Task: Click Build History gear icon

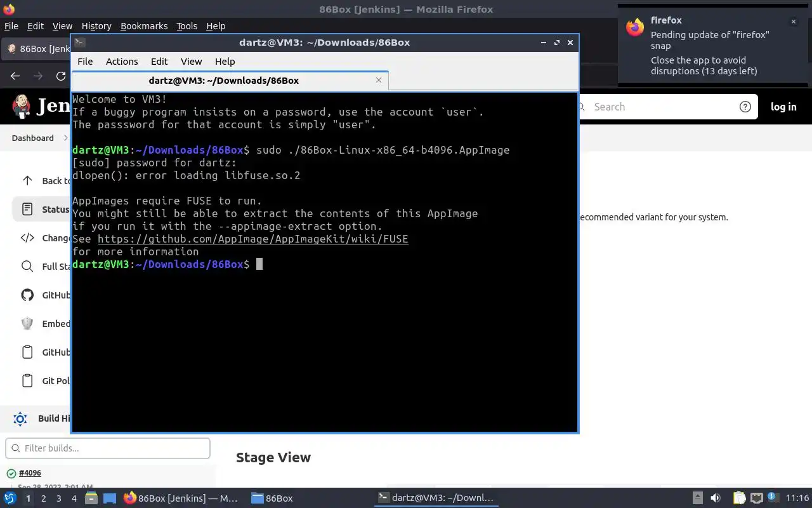Action: point(20,418)
